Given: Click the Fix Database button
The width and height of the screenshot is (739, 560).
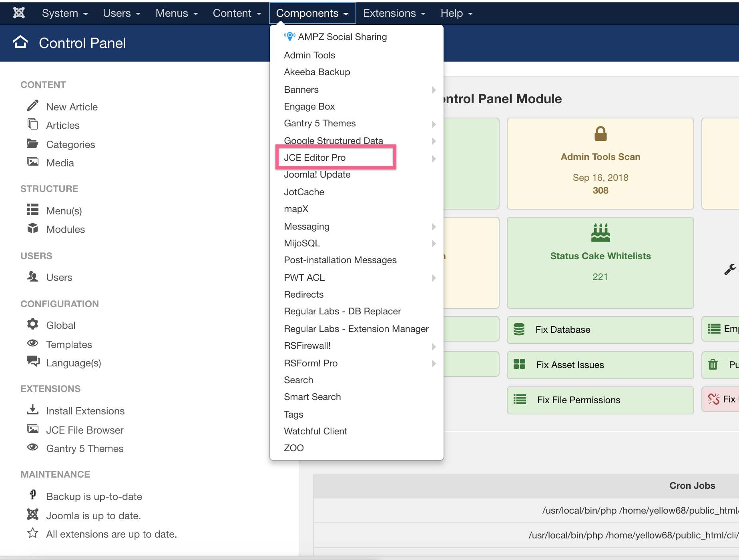Looking at the screenshot, I should coord(600,330).
